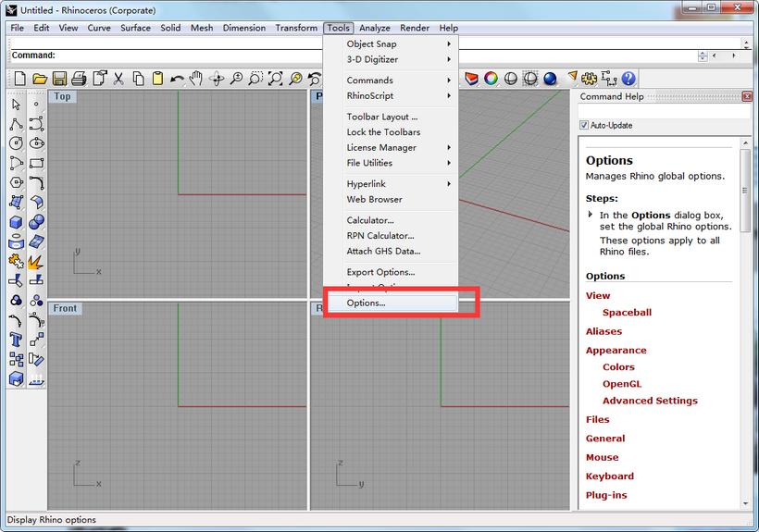Click the Command Help search text box
Viewport: 759px width, 532px height.
coord(665,112)
